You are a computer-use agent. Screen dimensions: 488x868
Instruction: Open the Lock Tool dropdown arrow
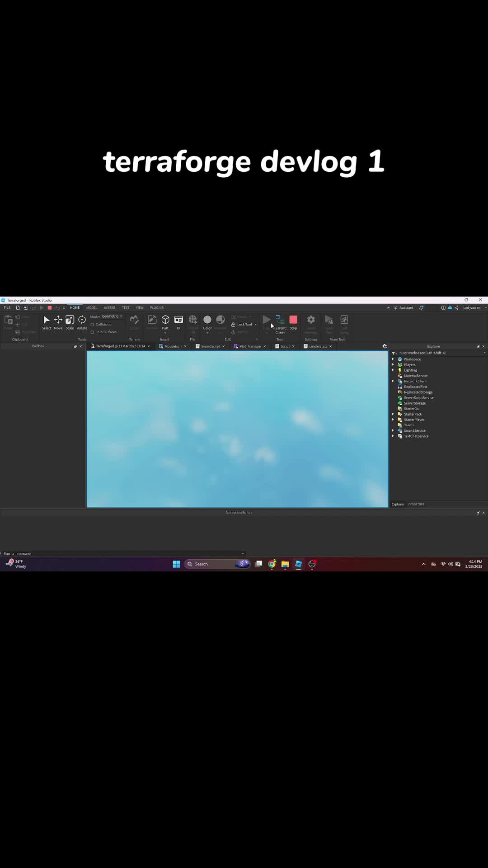tap(255, 325)
